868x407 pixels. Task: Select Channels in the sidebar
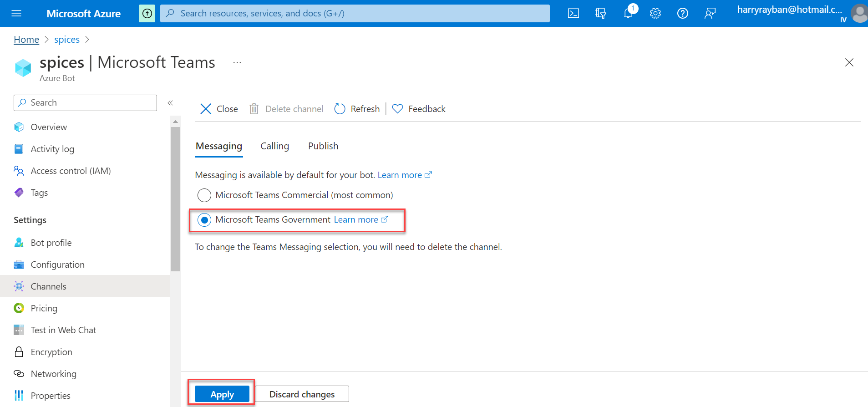[x=85, y=286]
